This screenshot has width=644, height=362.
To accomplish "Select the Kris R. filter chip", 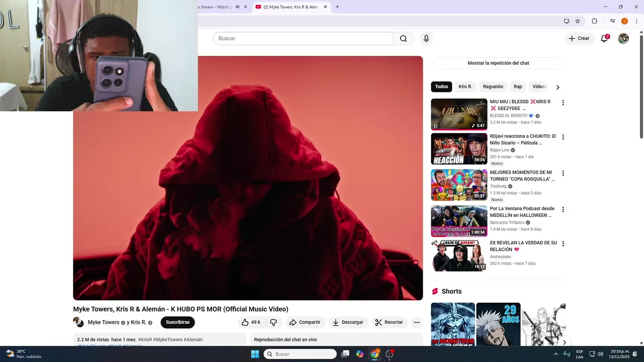I will pos(465,86).
